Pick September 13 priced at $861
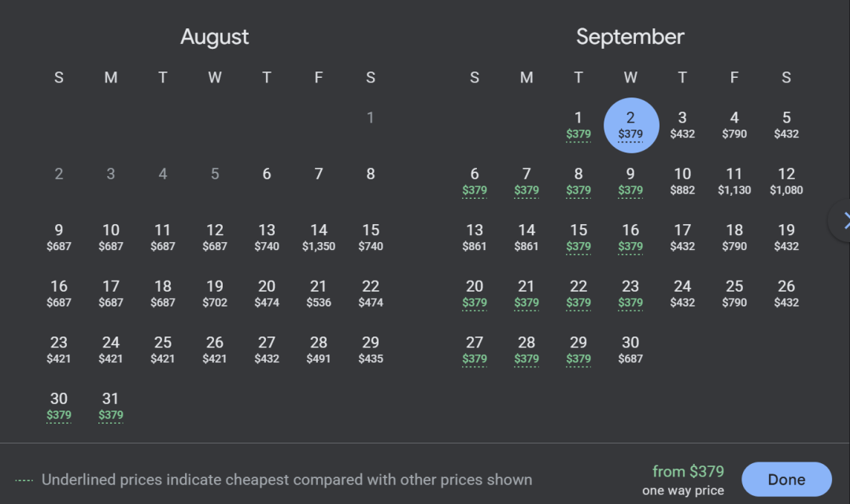The height and width of the screenshot is (504, 850). (475, 237)
